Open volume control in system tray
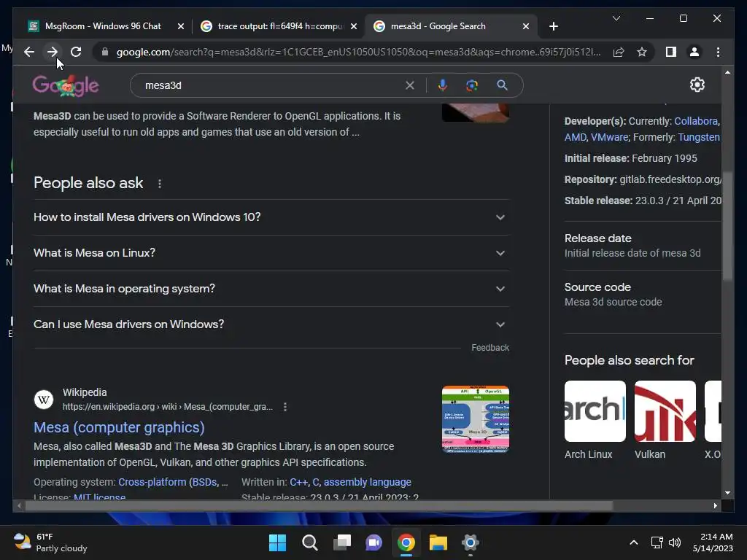The width and height of the screenshot is (747, 560). (x=675, y=542)
